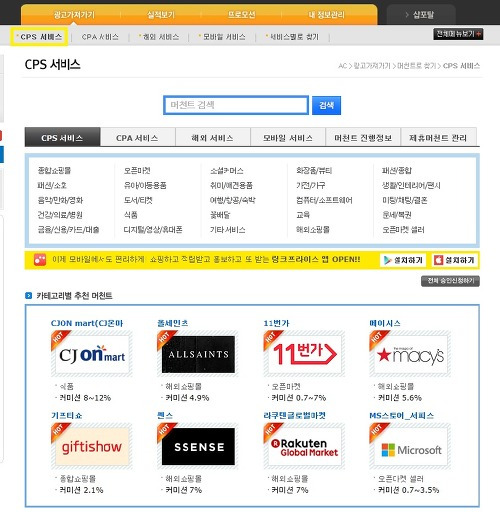Select the 식품 category link in the list

131,215
